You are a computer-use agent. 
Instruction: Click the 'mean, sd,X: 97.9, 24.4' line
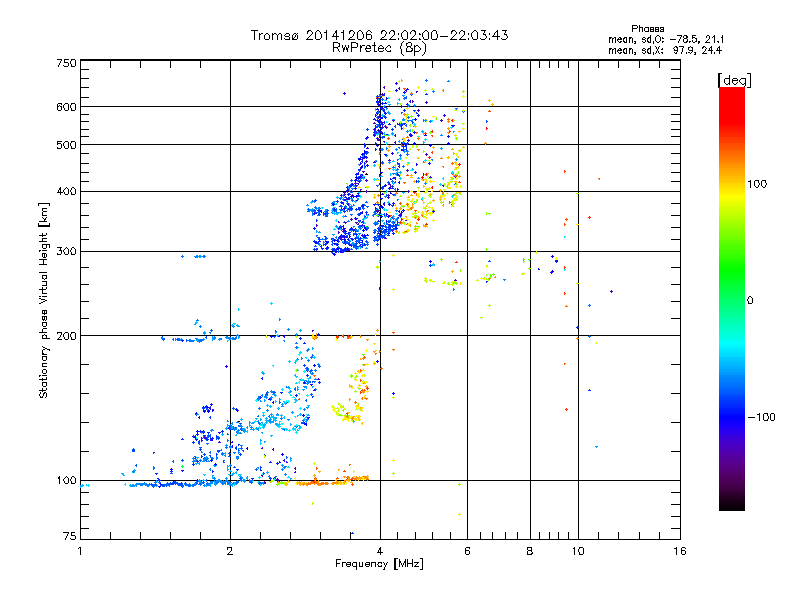(x=665, y=50)
